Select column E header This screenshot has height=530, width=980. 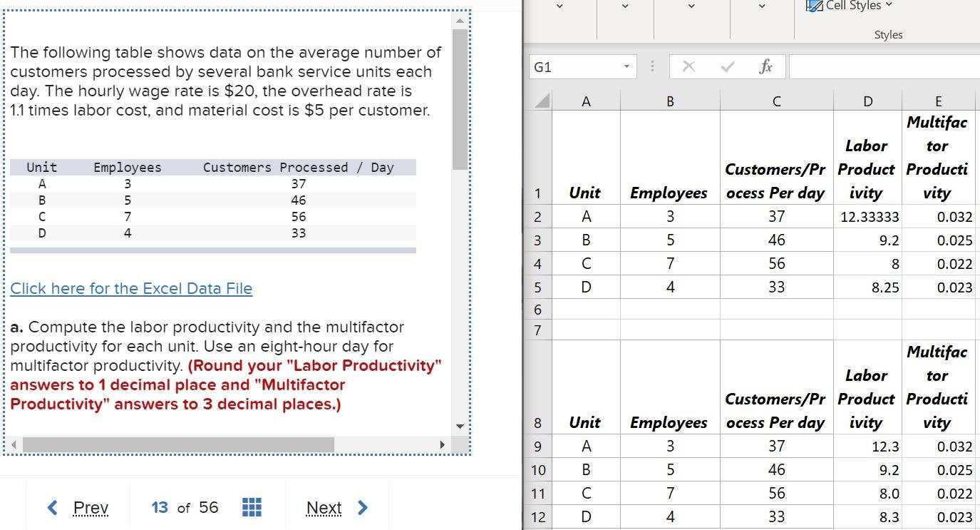point(938,101)
